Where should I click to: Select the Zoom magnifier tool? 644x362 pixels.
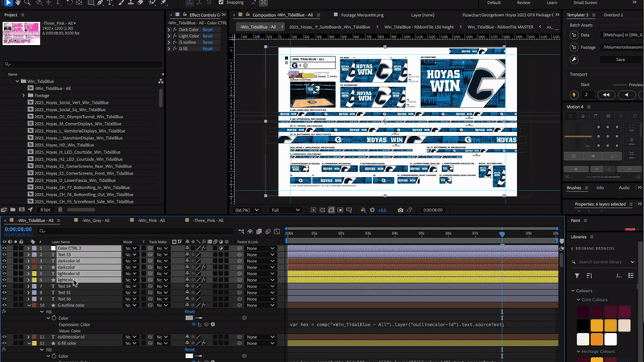click(x=27, y=2)
